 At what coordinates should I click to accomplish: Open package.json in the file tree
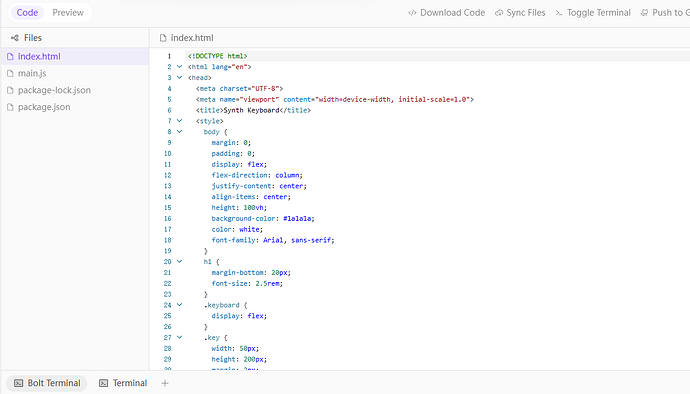(75, 107)
